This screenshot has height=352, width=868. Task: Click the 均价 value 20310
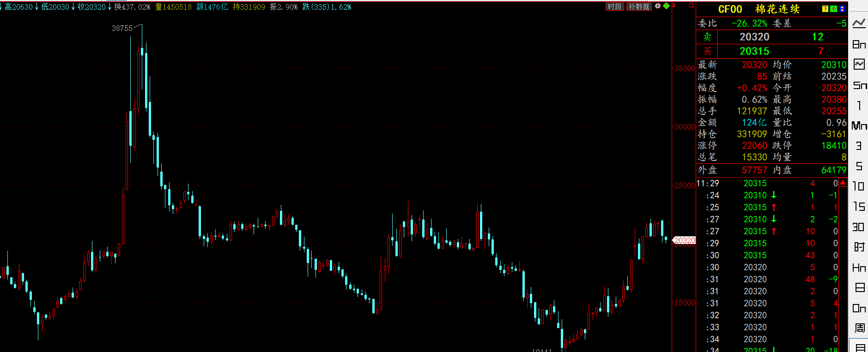tap(834, 65)
